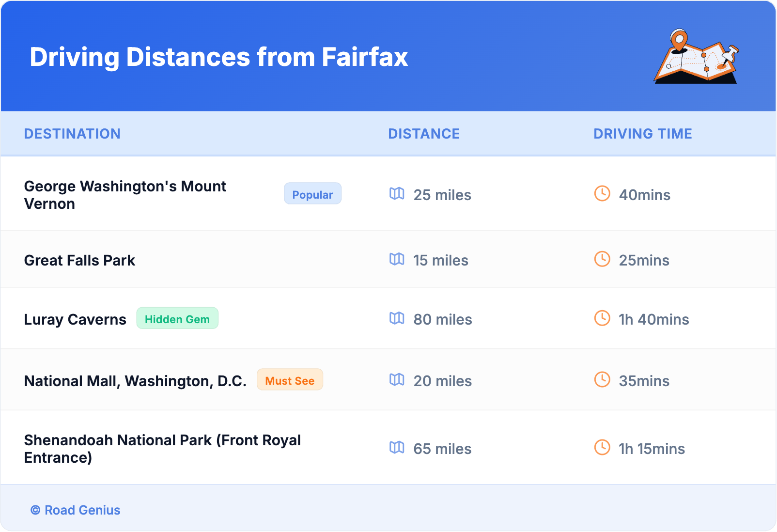This screenshot has height=532, width=777.
Task: Select the Popular badge on Mount Vernon
Action: tap(312, 194)
